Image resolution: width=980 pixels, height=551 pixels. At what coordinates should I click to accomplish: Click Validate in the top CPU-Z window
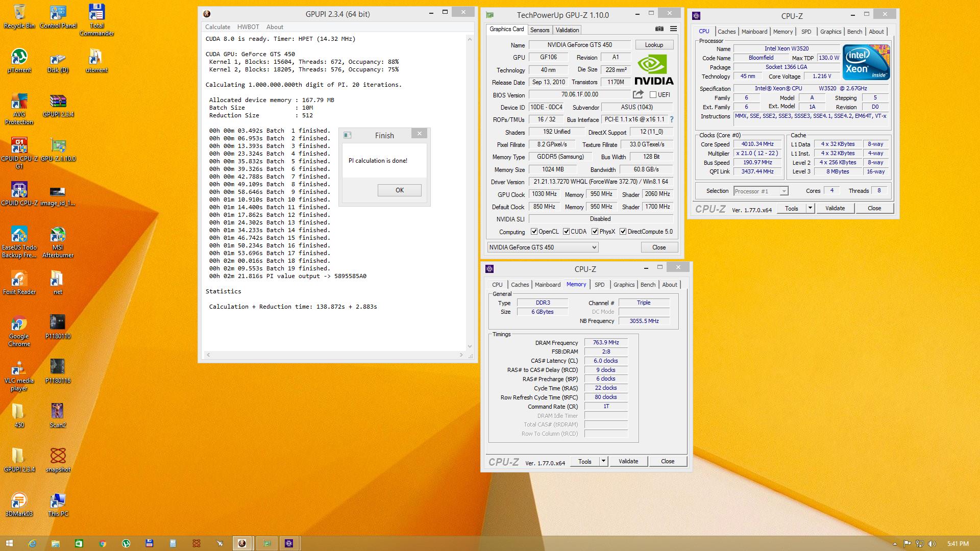pyautogui.click(x=835, y=208)
